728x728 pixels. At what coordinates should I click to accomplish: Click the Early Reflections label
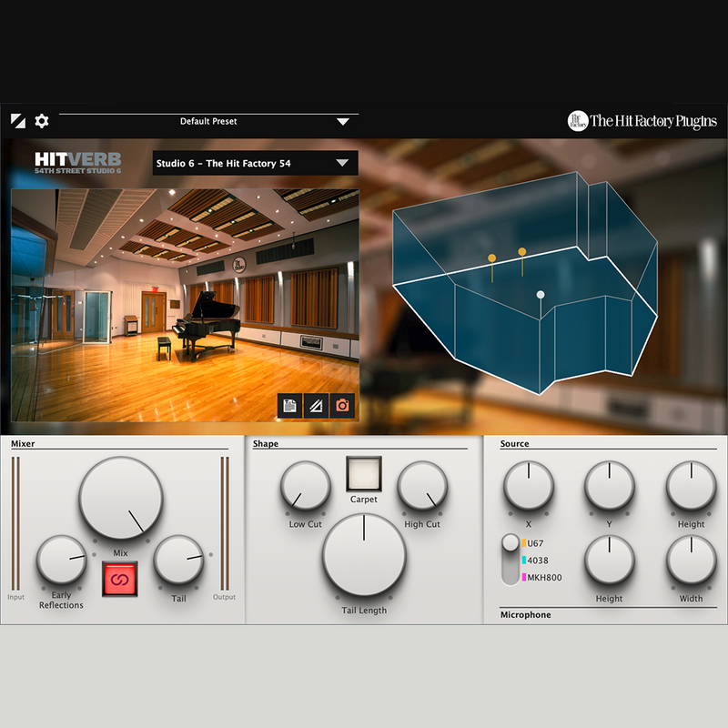61,600
